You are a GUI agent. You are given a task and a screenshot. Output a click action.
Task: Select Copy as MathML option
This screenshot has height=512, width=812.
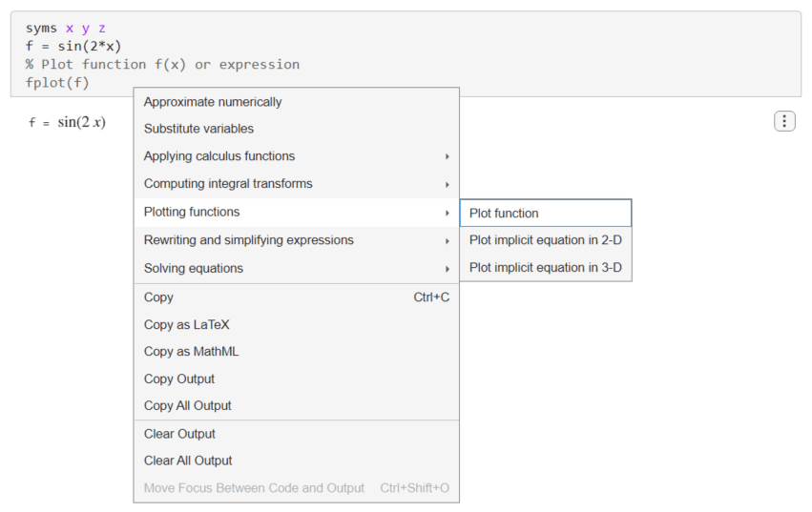click(191, 352)
